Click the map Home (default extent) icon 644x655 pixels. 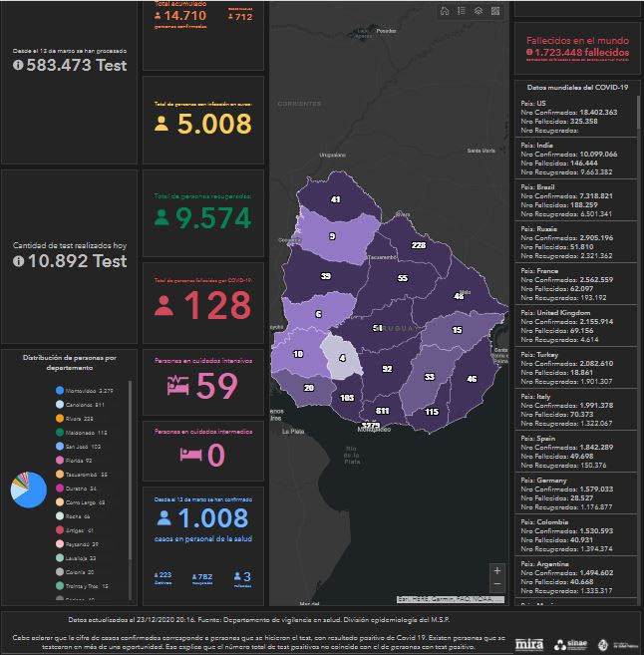446,11
